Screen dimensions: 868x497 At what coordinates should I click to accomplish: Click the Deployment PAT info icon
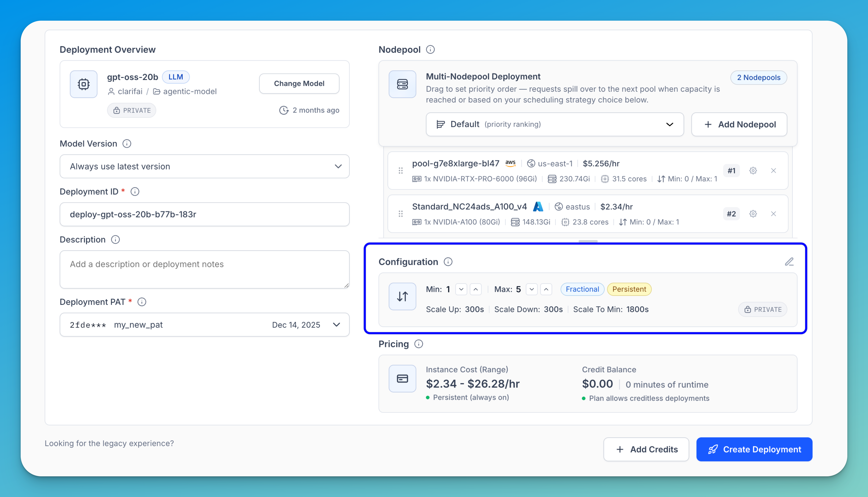tap(142, 302)
